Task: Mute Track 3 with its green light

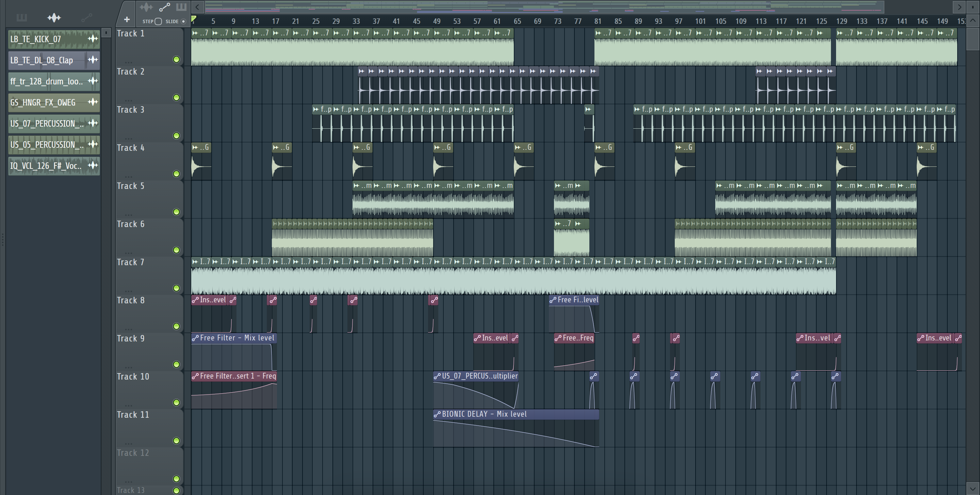Action: tap(176, 135)
